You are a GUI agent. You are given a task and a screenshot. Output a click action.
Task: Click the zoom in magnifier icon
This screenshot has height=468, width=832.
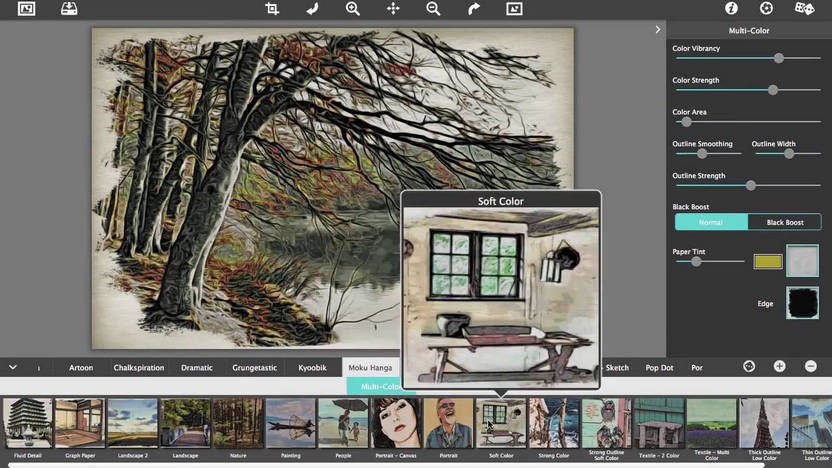coord(353,9)
